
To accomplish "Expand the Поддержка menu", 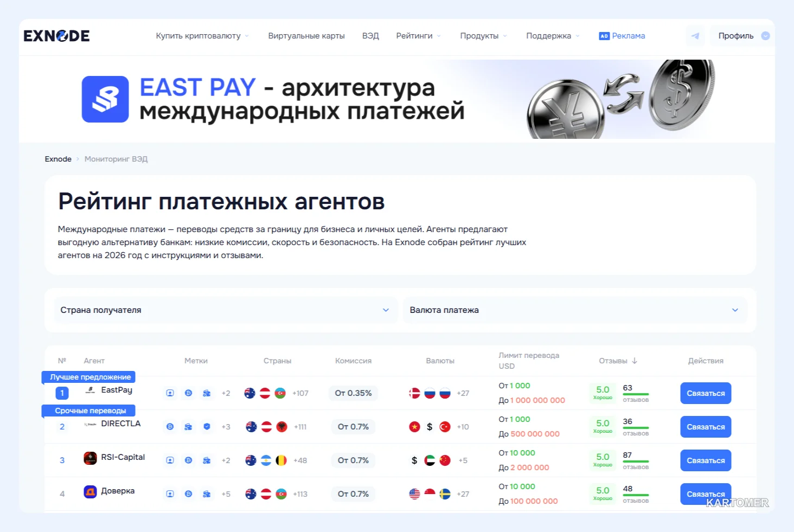I will pos(553,36).
